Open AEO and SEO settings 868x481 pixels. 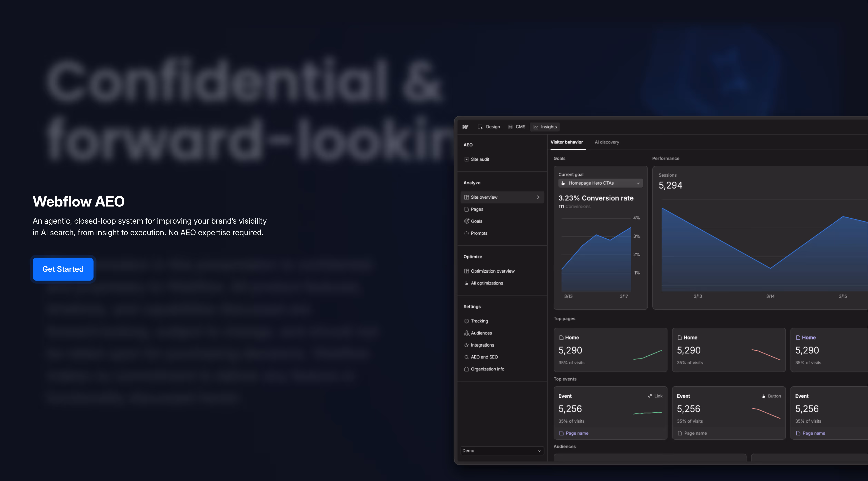coord(484,357)
